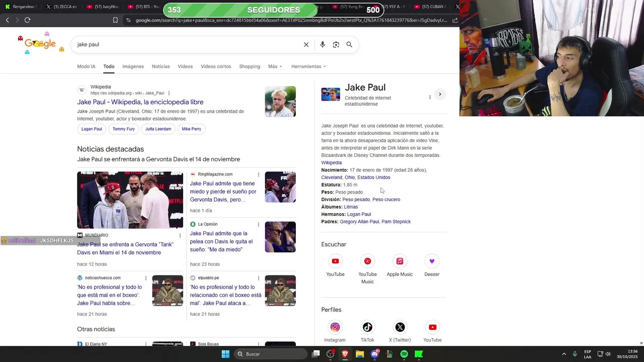Open Discord from the taskbar
Viewport: 644px width, 362px height.
click(374, 354)
